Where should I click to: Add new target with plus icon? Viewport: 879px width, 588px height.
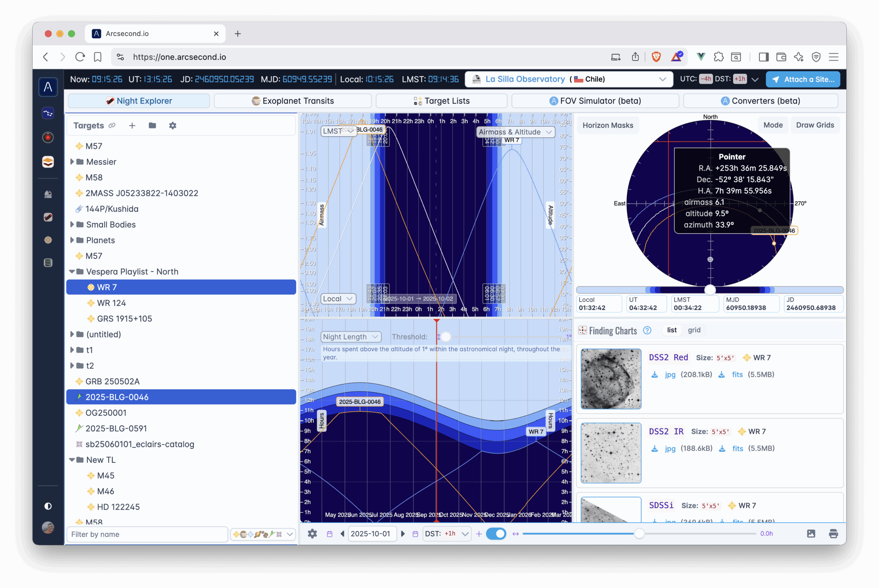coord(132,126)
